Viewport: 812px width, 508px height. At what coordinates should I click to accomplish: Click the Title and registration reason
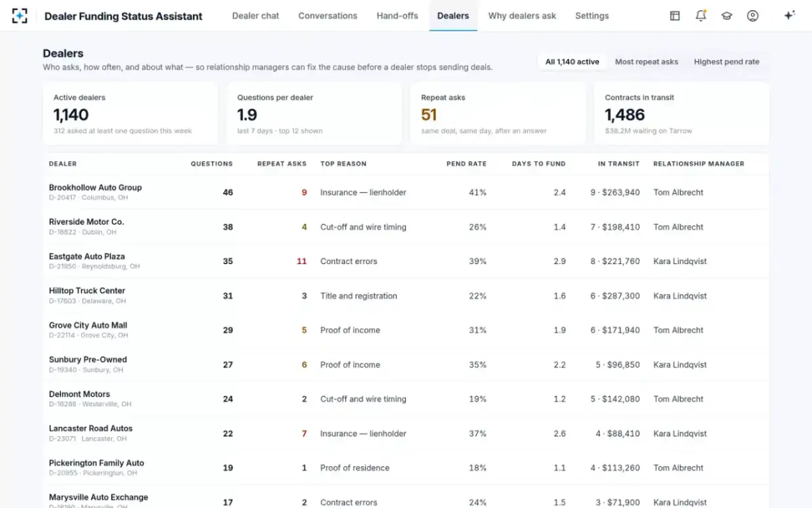359,296
